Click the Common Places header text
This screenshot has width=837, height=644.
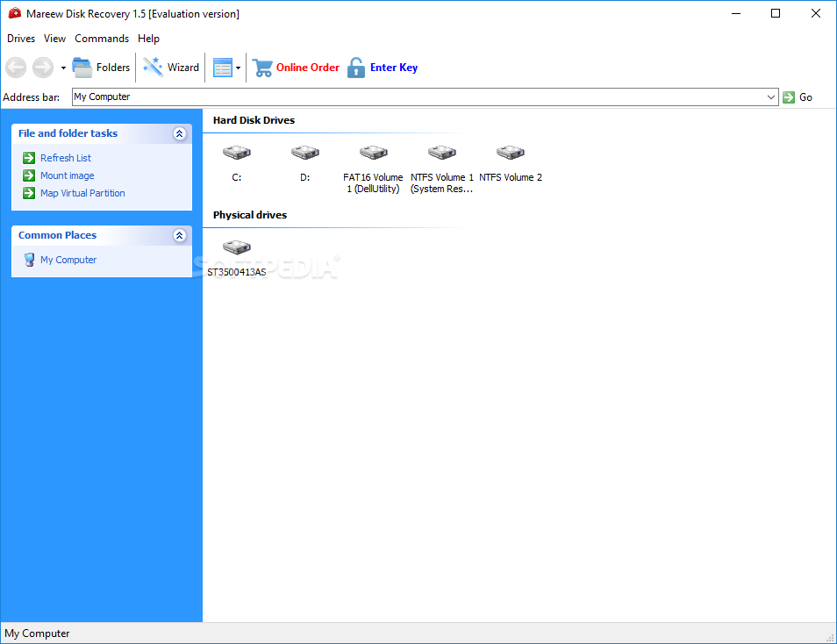point(57,235)
